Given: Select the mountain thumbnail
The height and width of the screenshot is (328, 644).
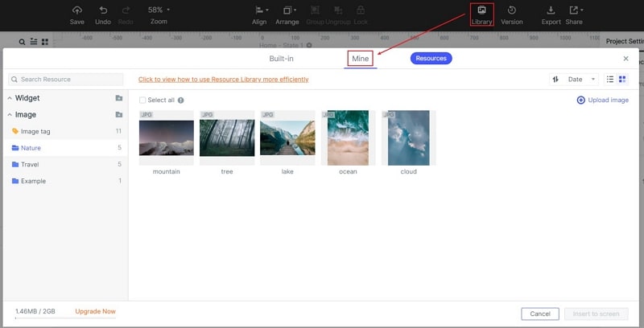Looking at the screenshot, I should [x=167, y=137].
